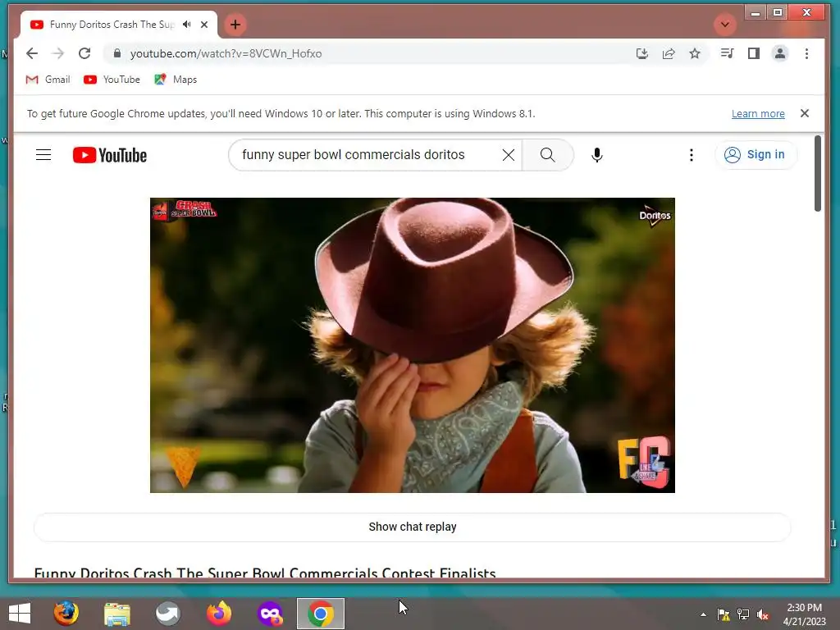Image resolution: width=840 pixels, height=630 pixels.
Task: Click the forward navigation arrow
Action: tap(58, 53)
